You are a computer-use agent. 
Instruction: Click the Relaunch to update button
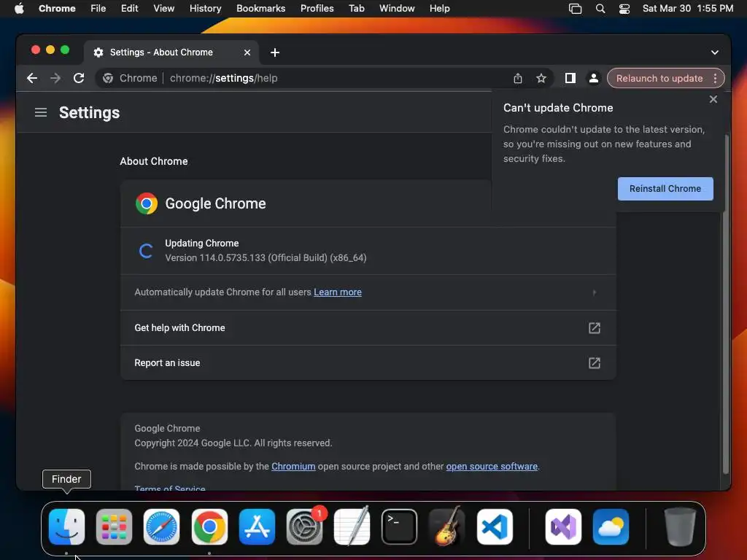[x=659, y=78]
